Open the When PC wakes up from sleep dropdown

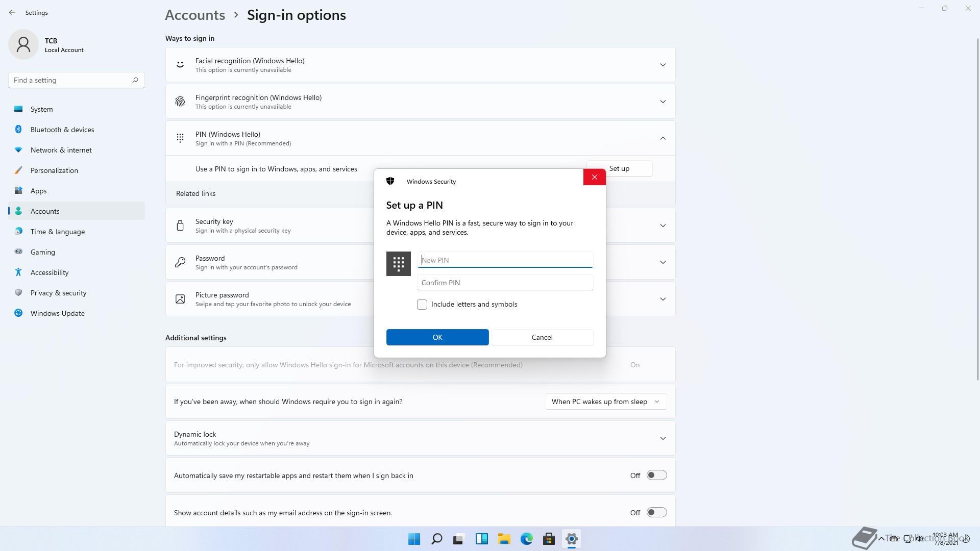(606, 402)
